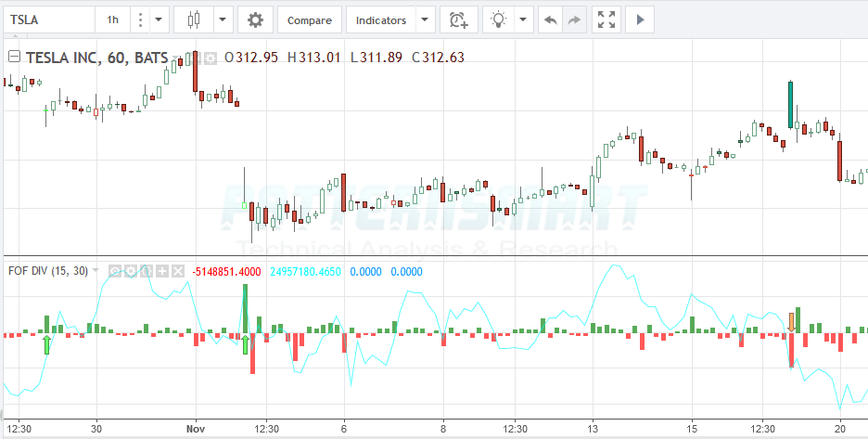Click the low price value L311.89
This screenshot has width=868, height=439.
pos(377,58)
